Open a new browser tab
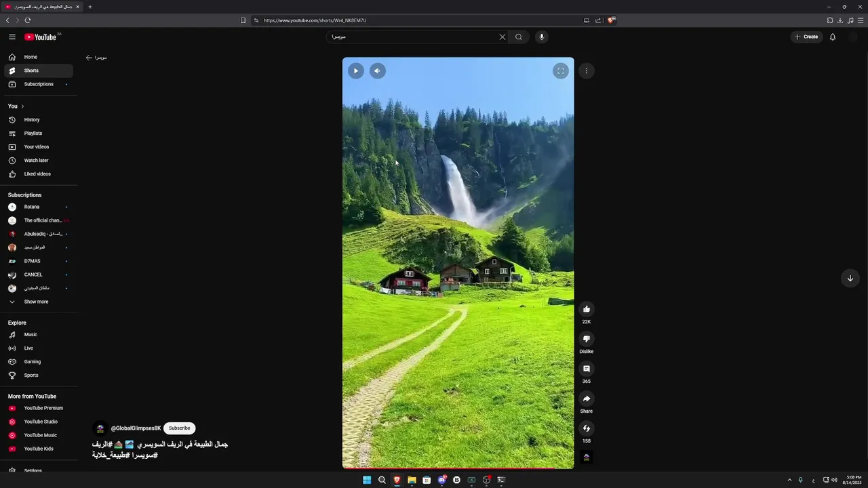 [x=90, y=7]
